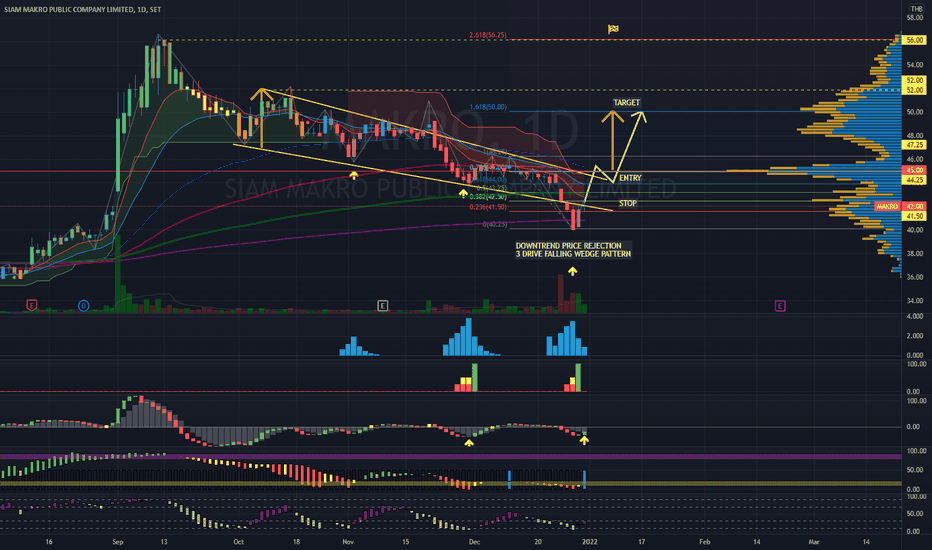This screenshot has width=932, height=550.
Task: Click the Feb label on time axis
Action: [x=705, y=542]
